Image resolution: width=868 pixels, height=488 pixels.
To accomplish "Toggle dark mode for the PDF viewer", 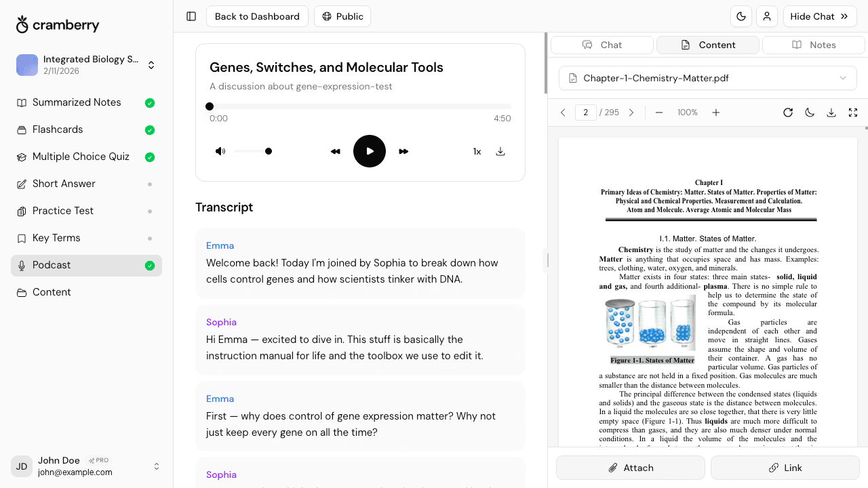I will (810, 113).
